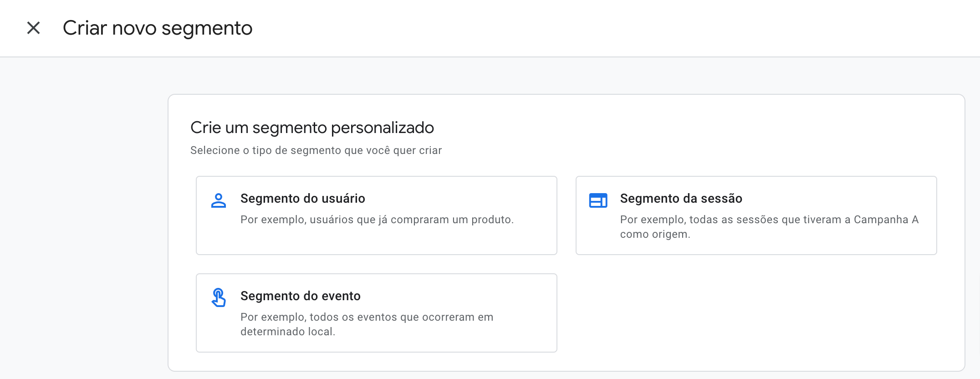Image resolution: width=980 pixels, height=379 pixels.
Task: Click the empty panel area beneath the session card
Action: pyautogui.click(x=756, y=312)
